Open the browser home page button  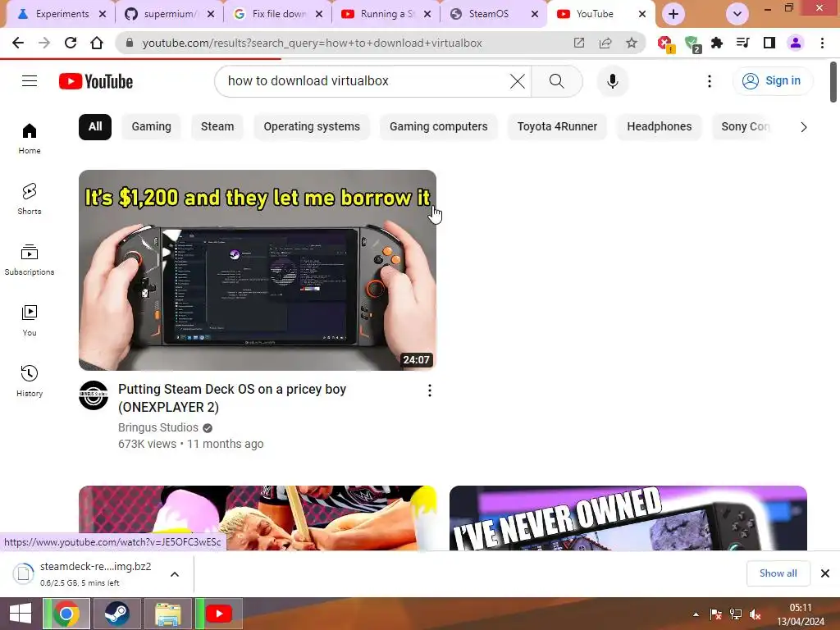pyautogui.click(x=97, y=43)
